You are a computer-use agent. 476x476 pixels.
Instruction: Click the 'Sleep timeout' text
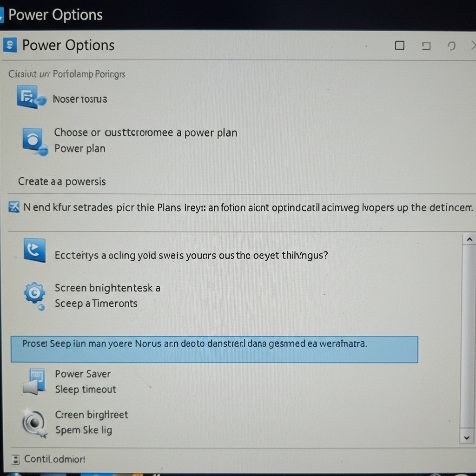coord(86,389)
